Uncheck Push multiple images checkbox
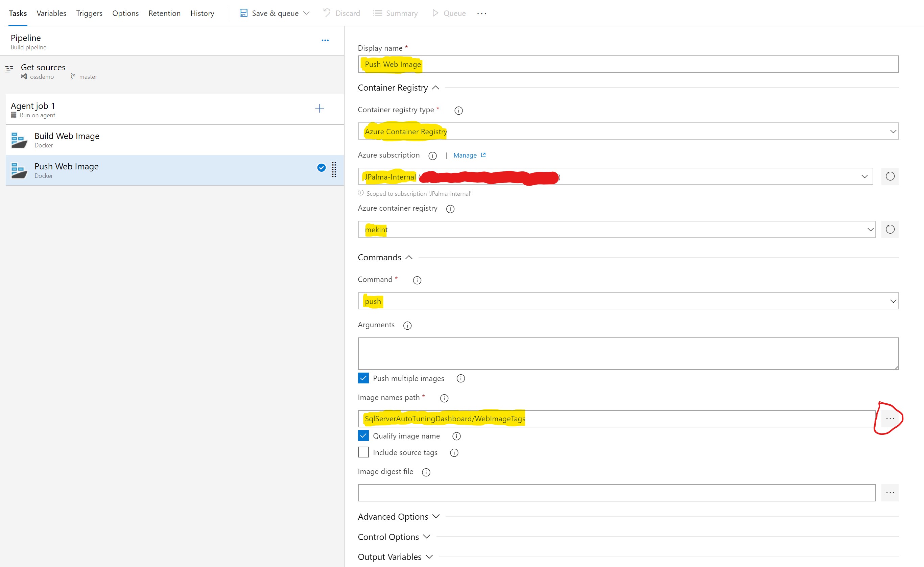The height and width of the screenshot is (567, 924). click(363, 378)
